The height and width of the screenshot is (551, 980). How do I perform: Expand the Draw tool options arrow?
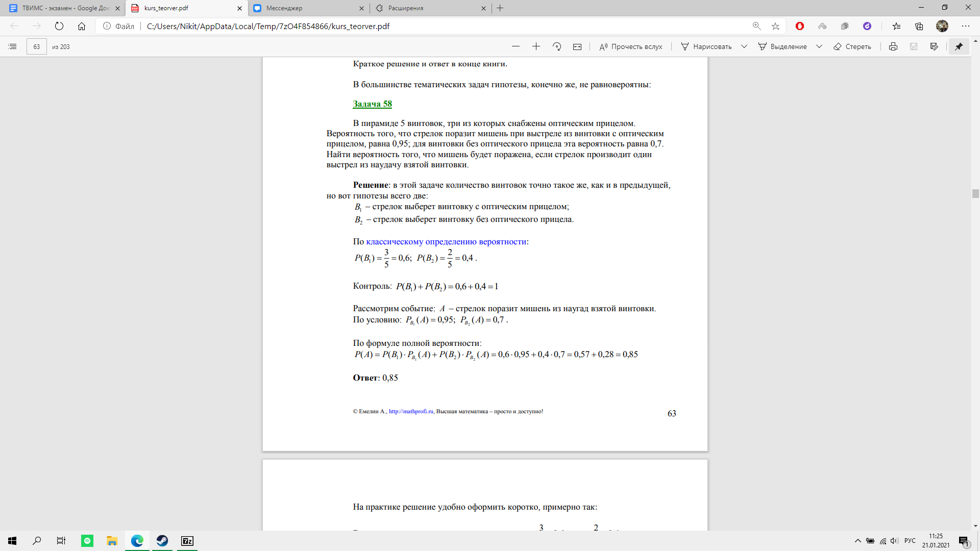pyautogui.click(x=744, y=46)
